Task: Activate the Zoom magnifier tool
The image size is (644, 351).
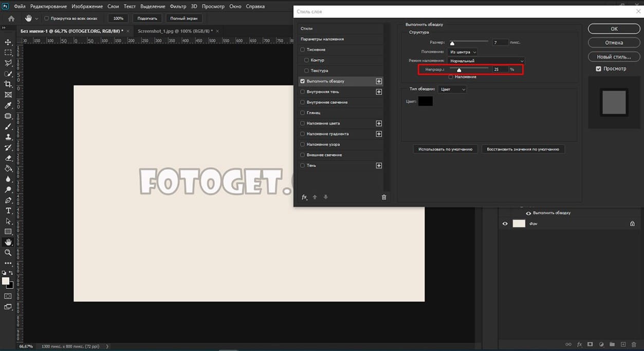Action: [x=8, y=253]
